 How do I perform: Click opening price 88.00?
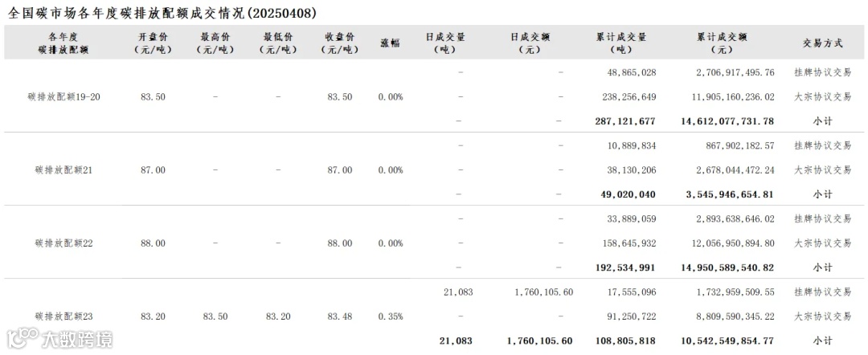pos(153,243)
